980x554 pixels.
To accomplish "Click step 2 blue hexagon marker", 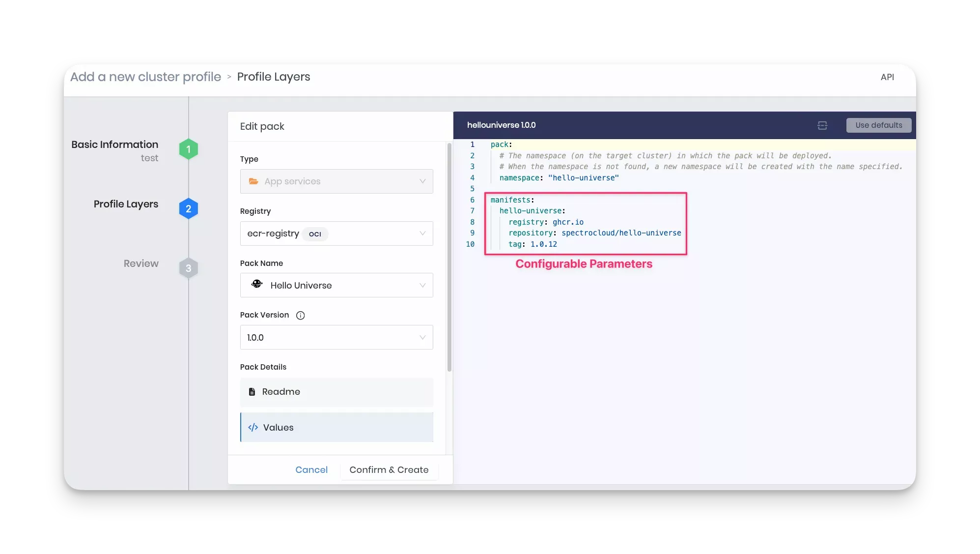I will (188, 209).
